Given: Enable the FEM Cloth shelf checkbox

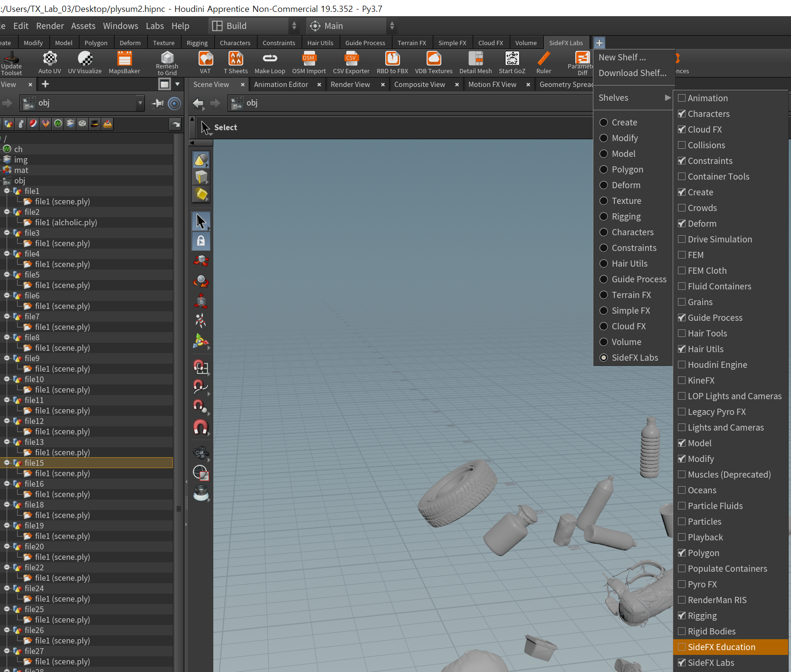Looking at the screenshot, I should [682, 270].
